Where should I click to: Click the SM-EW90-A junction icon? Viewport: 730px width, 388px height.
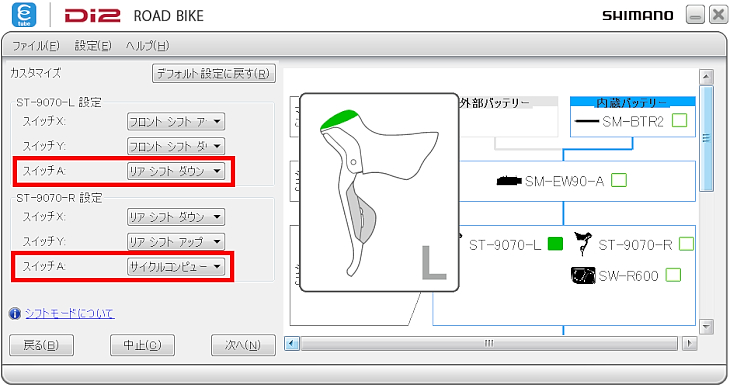click(x=508, y=181)
